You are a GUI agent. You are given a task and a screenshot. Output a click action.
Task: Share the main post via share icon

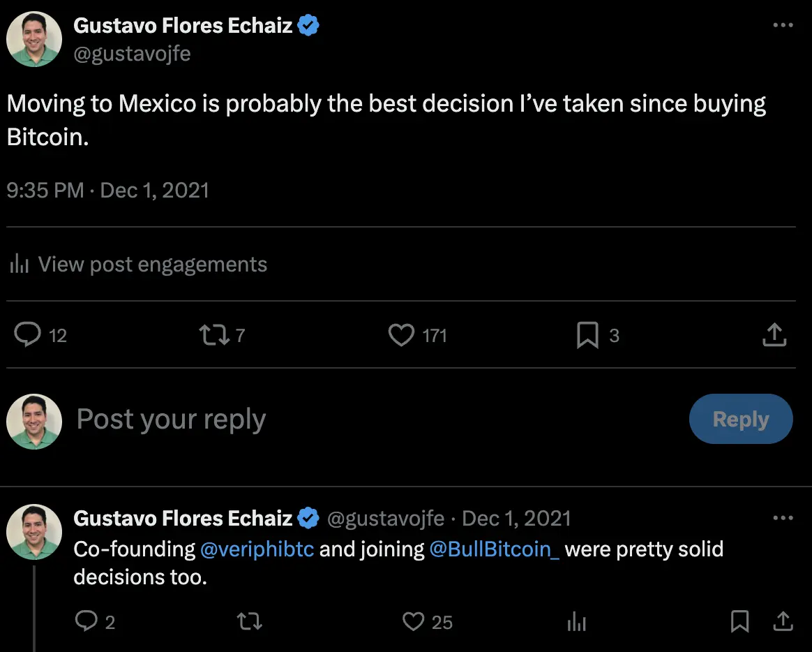pyautogui.click(x=774, y=336)
